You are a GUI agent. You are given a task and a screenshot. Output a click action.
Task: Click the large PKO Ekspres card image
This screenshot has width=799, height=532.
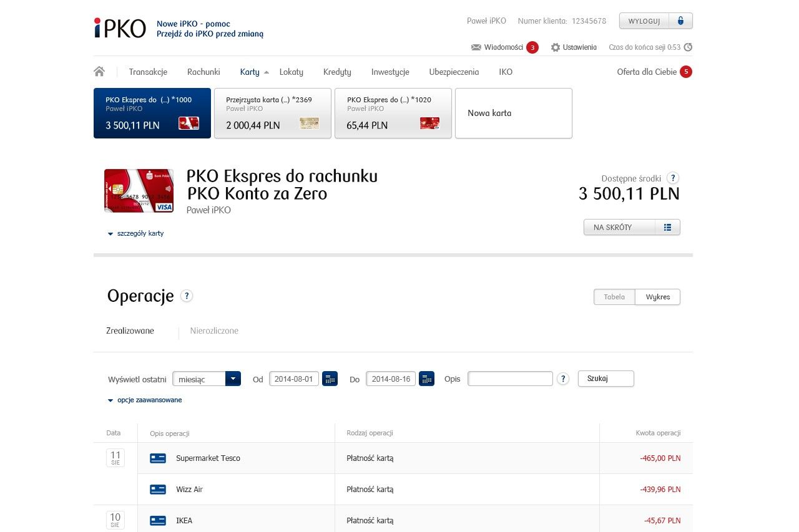point(139,190)
